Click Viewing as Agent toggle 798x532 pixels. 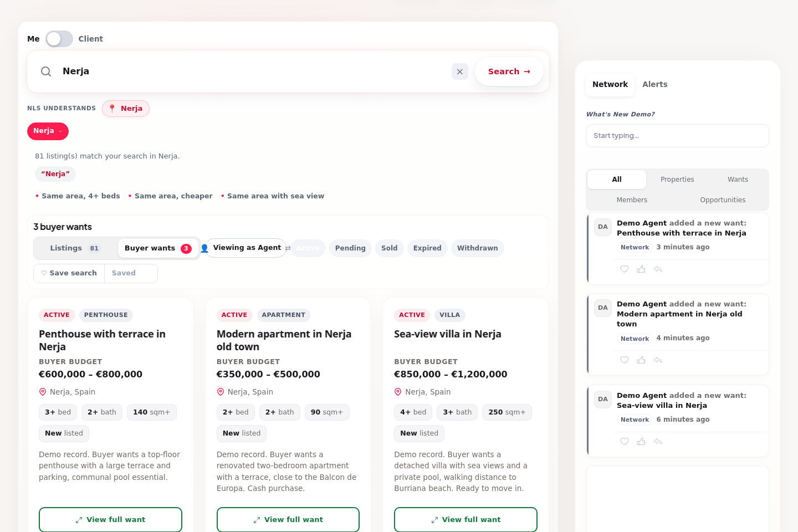[247, 248]
